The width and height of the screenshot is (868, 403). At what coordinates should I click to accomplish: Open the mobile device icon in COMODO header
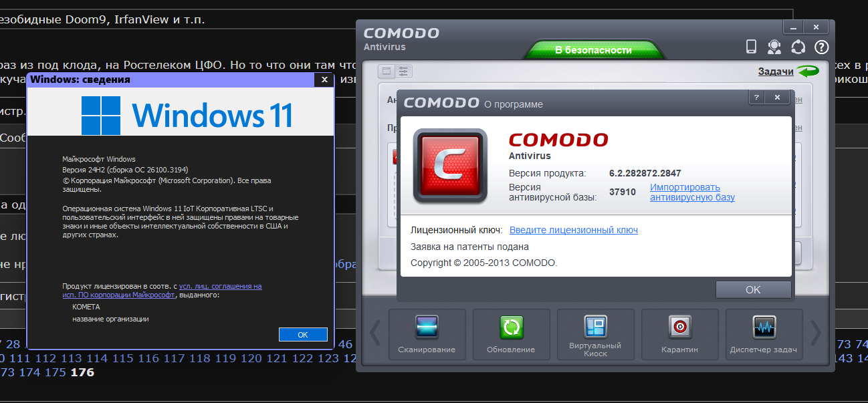[751, 47]
